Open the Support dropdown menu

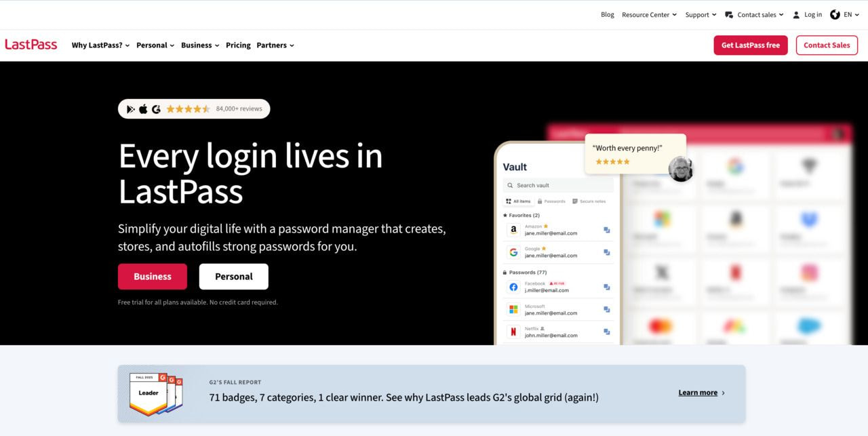coord(701,15)
